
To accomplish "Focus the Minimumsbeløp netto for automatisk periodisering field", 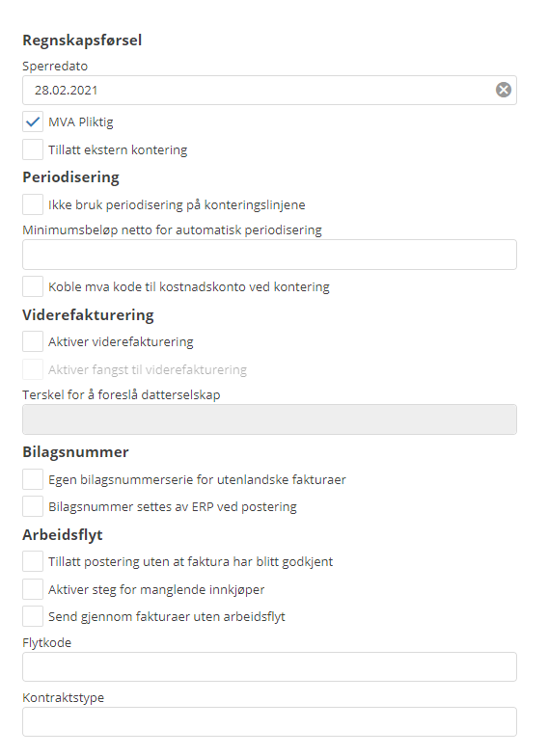I will pyautogui.click(x=269, y=255).
